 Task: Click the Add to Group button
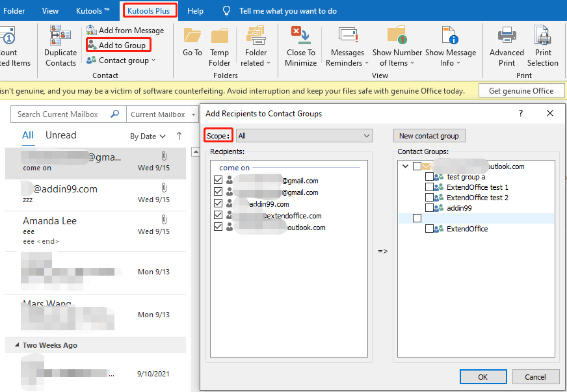119,45
